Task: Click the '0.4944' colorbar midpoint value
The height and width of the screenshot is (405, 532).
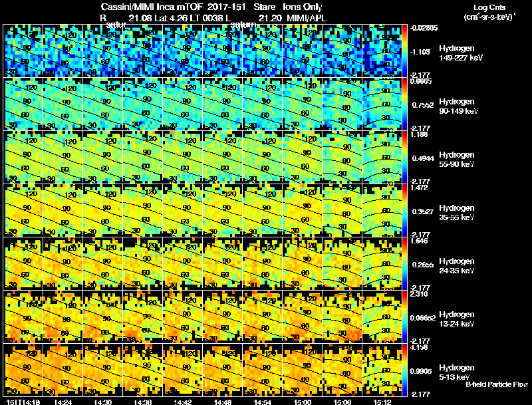Action: [423, 158]
